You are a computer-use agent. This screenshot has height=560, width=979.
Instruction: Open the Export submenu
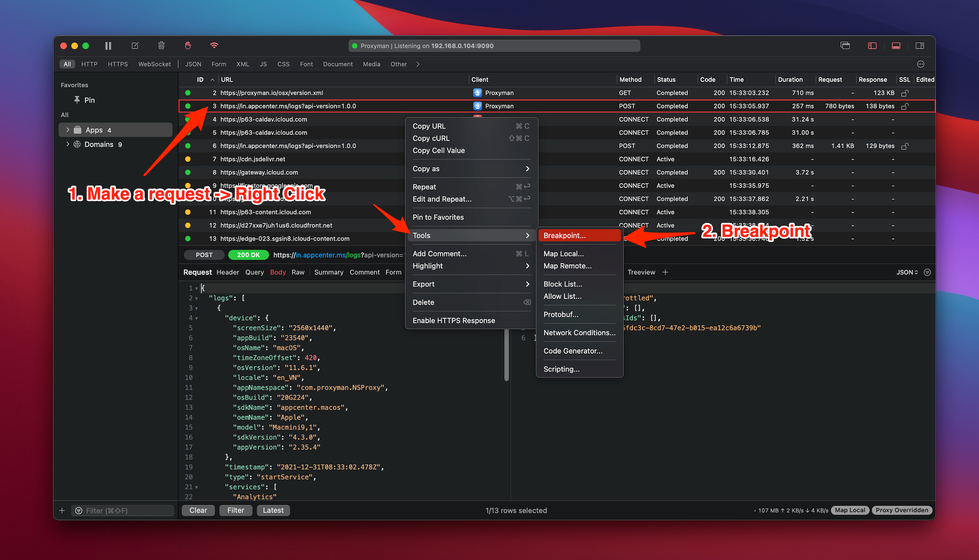(x=471, y=284)
